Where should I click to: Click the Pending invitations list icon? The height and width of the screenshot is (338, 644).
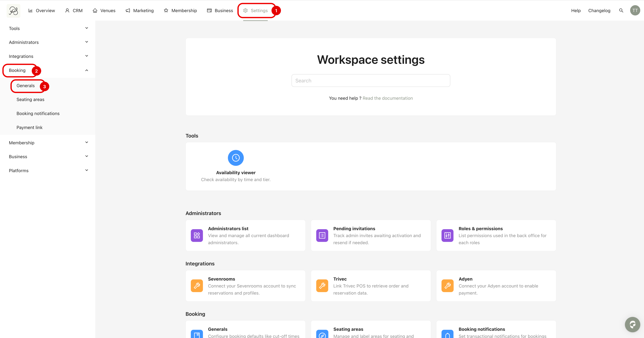[x=322, y=235]
